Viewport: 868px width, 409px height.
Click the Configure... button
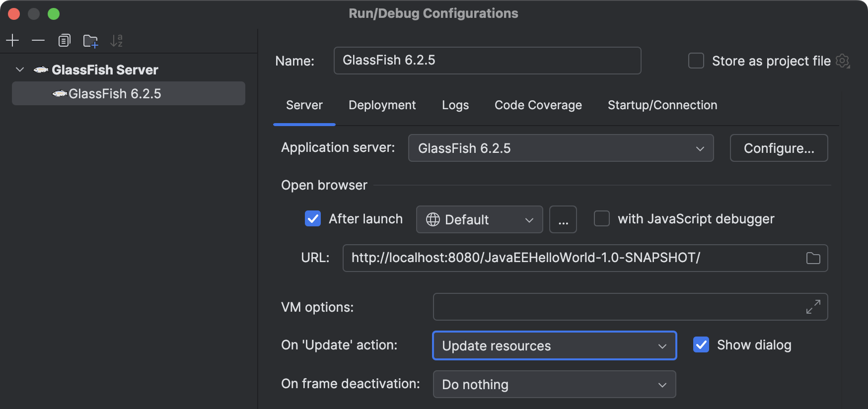click(779, 148)
